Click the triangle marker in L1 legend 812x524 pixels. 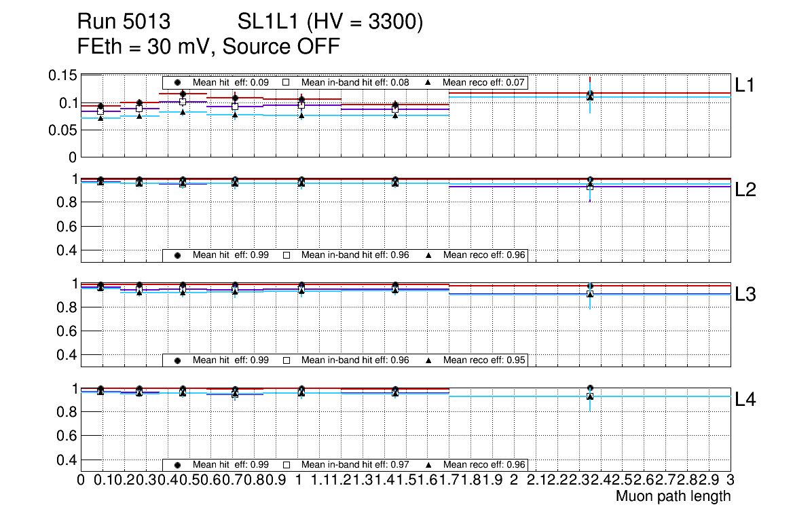coord(428,82)
